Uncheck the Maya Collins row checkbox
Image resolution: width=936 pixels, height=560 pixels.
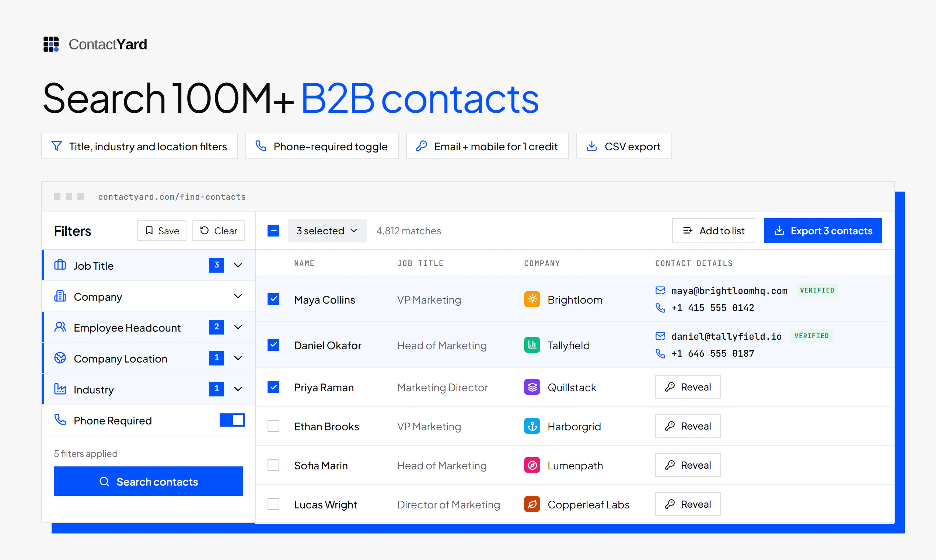[273, 299]
